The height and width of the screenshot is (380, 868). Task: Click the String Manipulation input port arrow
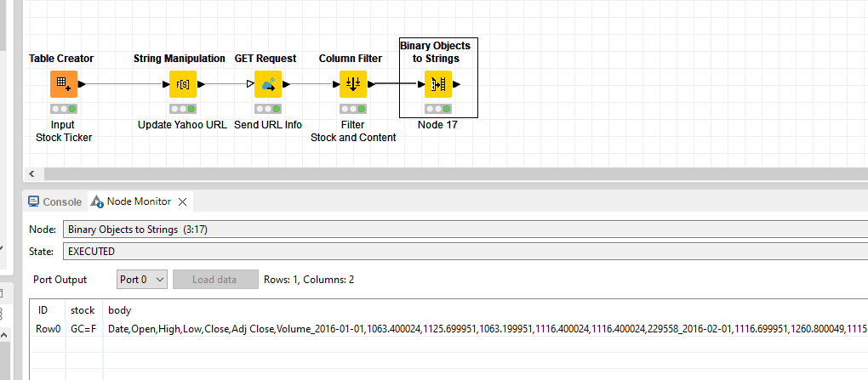166,85
